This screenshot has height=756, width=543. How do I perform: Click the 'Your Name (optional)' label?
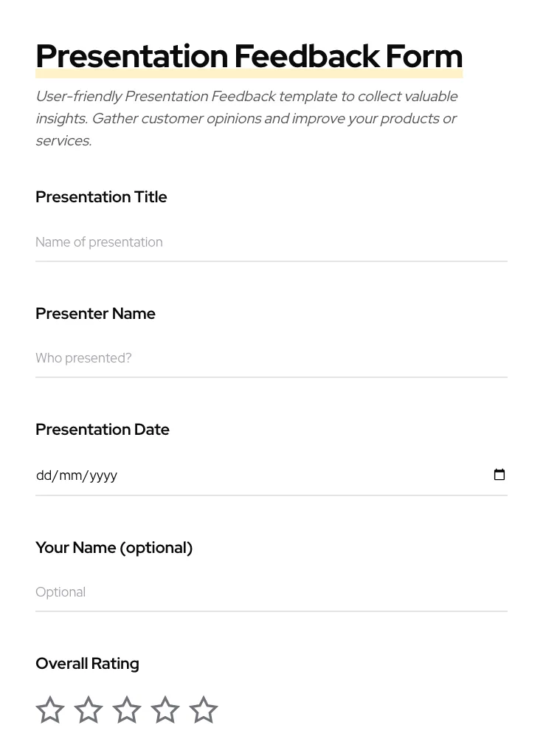114,547
